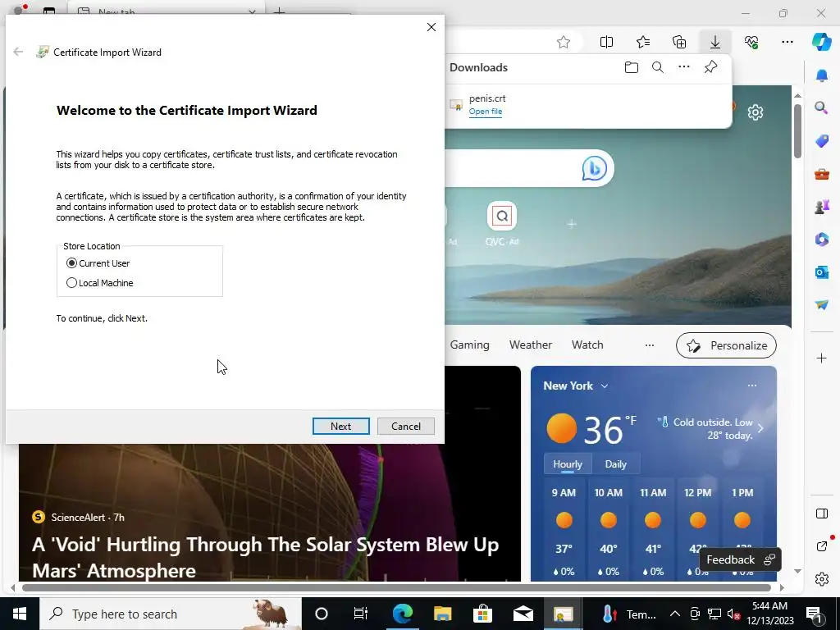Open the Action Center notifications icon
Screen dimensions: 840x630
coord(816,614)
